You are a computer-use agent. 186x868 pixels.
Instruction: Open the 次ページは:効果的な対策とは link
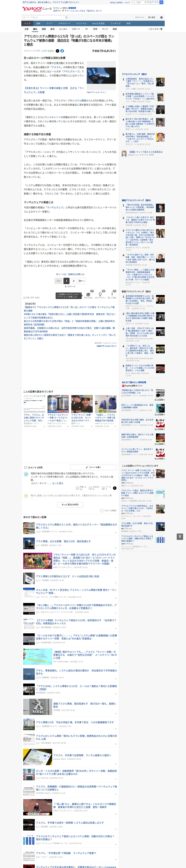point(70,274)
